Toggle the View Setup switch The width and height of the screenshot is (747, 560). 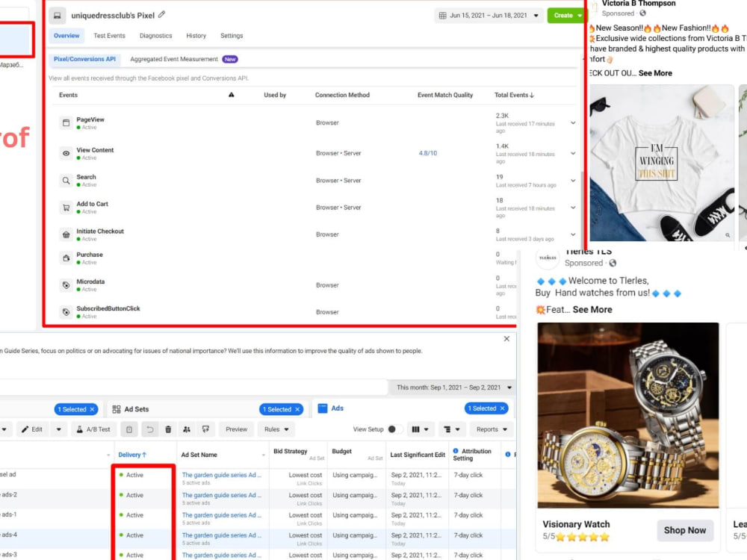395,429
